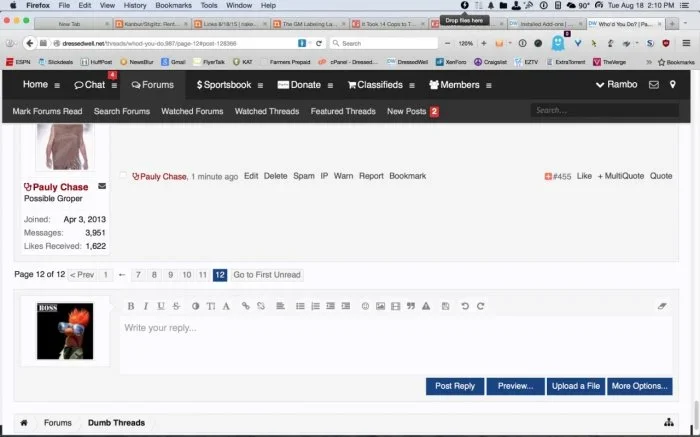Insert an ordered numbered list
This screenshot has width=700, height=437.
point(315,306)
